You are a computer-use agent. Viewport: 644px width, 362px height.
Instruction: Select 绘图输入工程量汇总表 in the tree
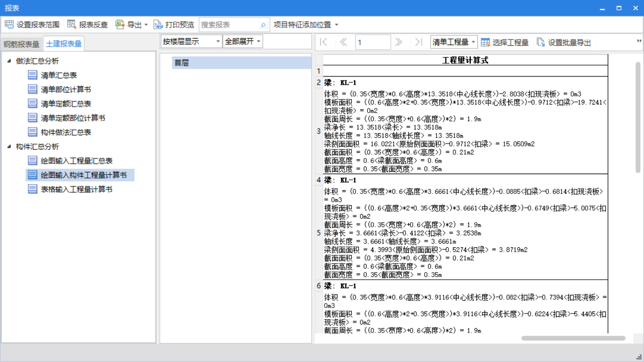pos(77,161)
